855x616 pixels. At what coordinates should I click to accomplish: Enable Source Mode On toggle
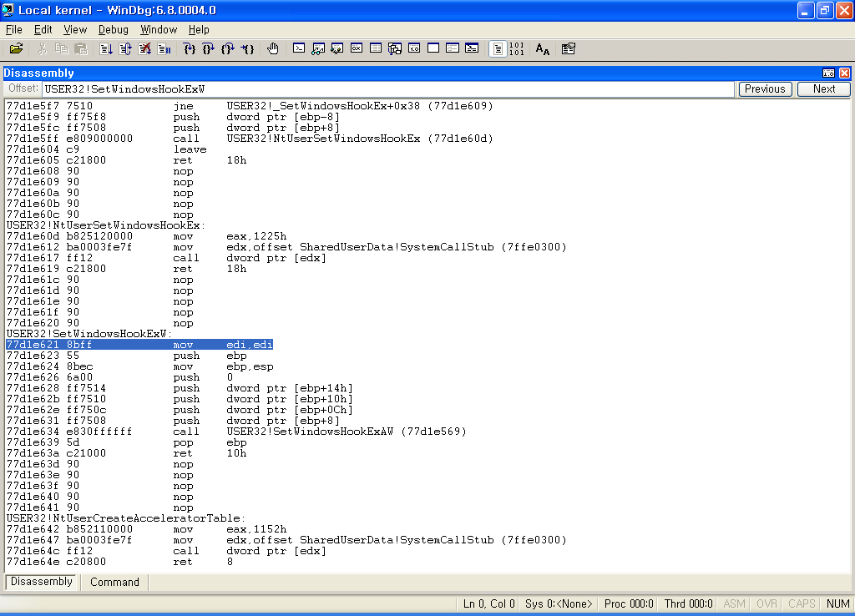[498, 49]
